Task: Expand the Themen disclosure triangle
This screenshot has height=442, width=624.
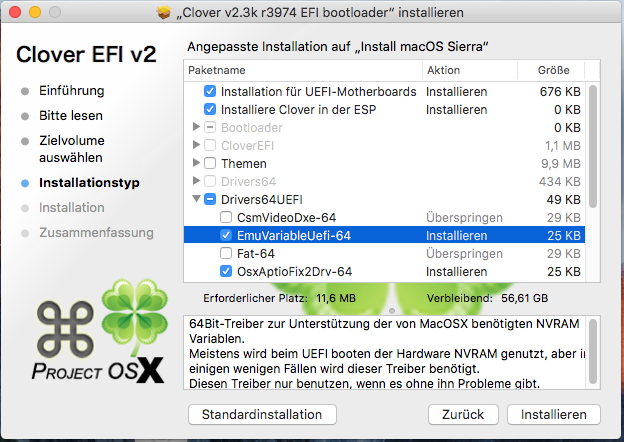Action: pos(196,163)
